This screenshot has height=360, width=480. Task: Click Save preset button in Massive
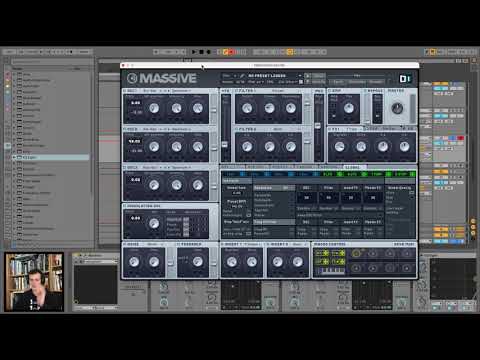(318, 76)
